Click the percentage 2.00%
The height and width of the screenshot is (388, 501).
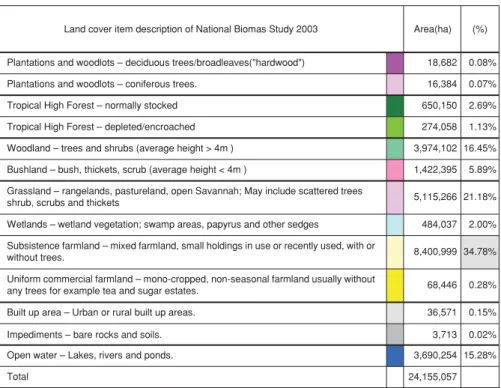pos(482,224)
